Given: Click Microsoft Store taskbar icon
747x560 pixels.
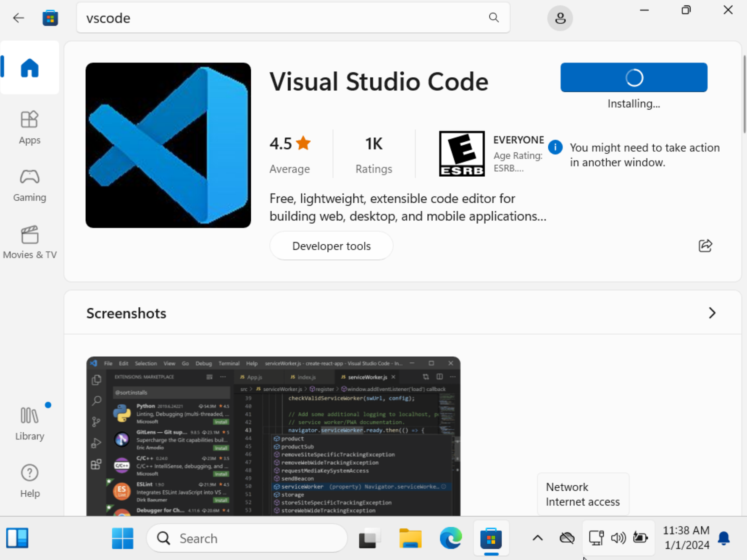Looking at the screenshot, I should [491, 538].
